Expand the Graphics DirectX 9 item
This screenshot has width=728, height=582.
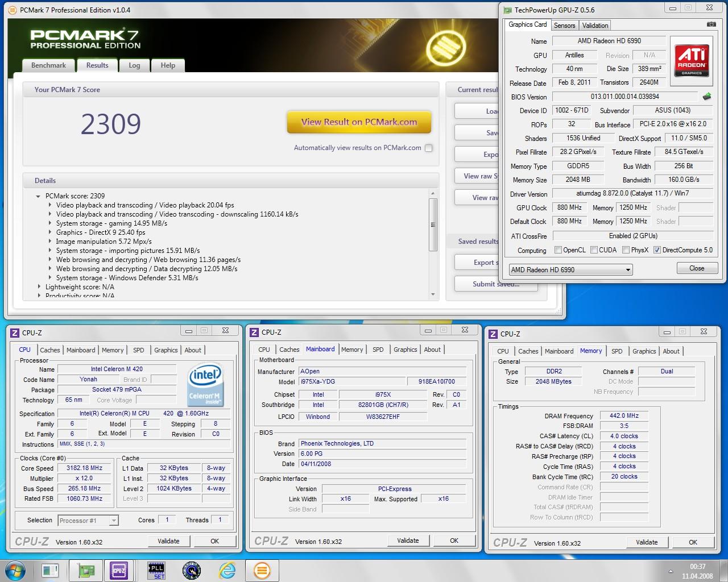(x=49, y=232)
